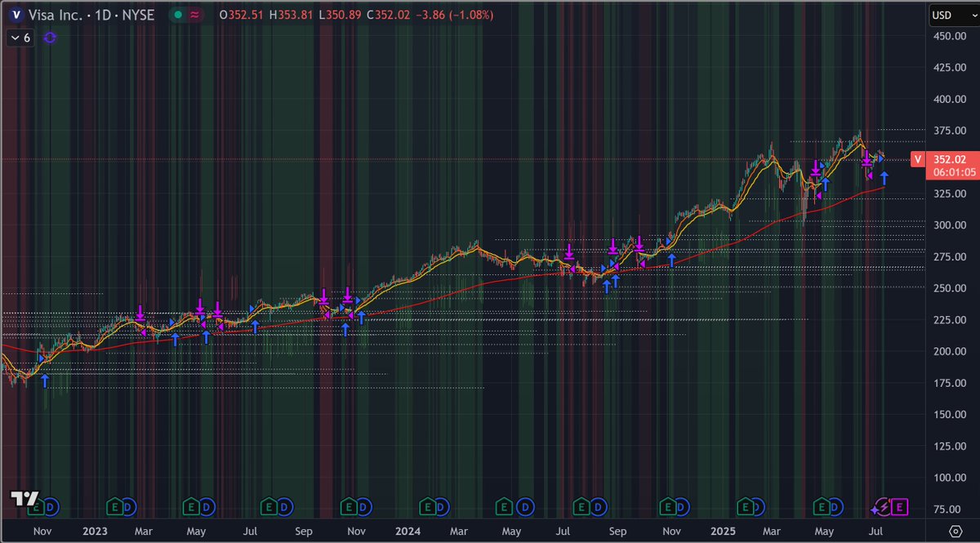980x543 pixels.
Task: Click the 450.00 price scale label
Action: click(950, 36)
